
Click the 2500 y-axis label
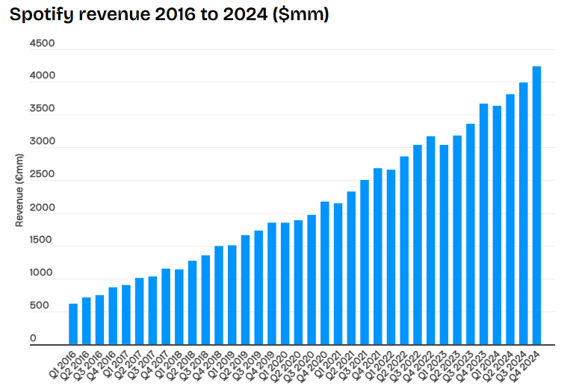pos(42,174)
